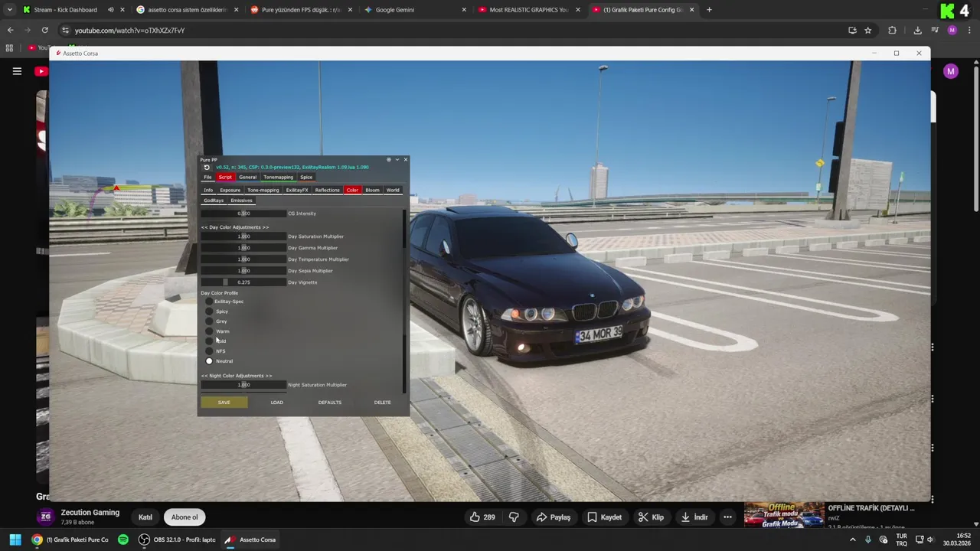Image resolution: width=980 pixels, height=551 pixels.
Task: Open the Bloom sub-tab
Action: 372,190
